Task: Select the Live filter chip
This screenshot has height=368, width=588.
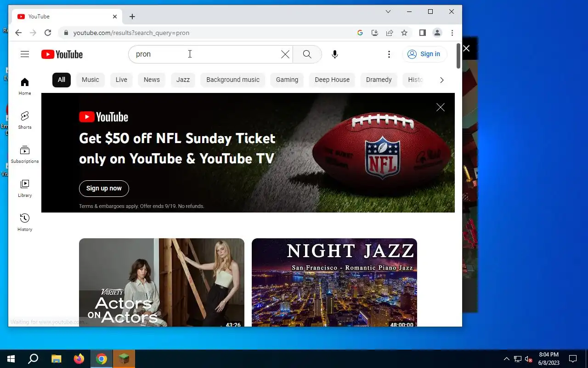Action: (121, 80)
